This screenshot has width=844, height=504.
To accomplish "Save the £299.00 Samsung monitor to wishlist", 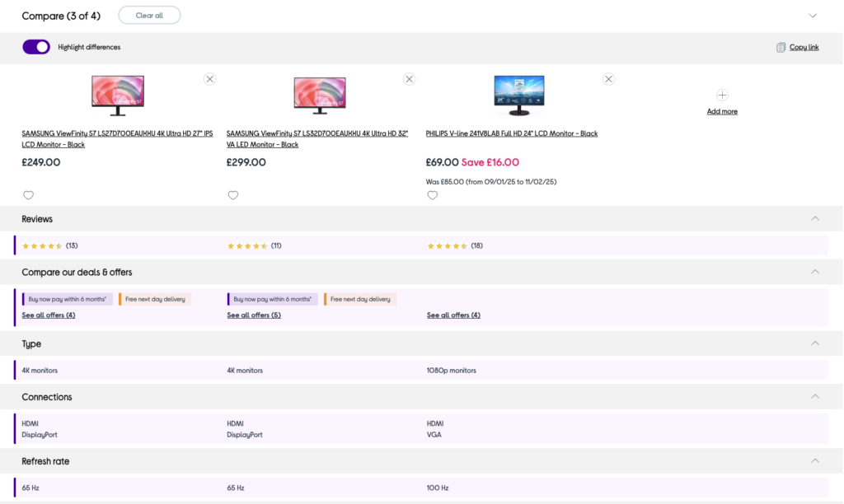I will coord(233,195).
